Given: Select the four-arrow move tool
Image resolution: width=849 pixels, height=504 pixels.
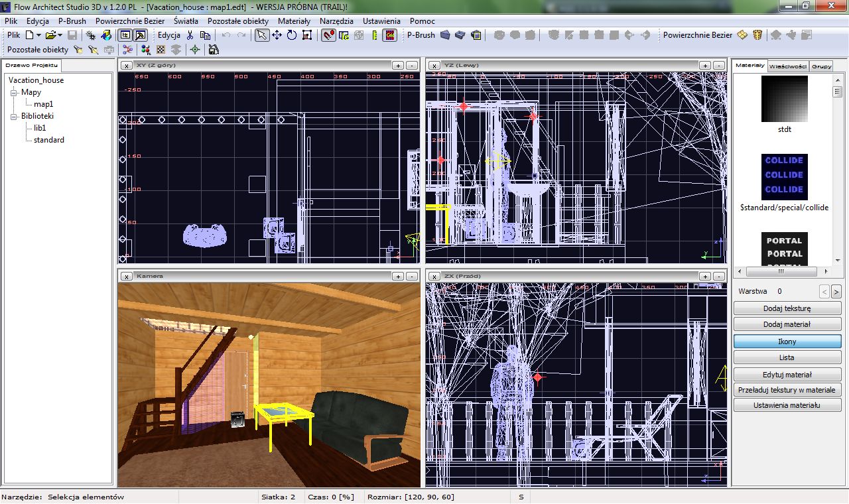Looking at the screenshot, I should 277,35.
